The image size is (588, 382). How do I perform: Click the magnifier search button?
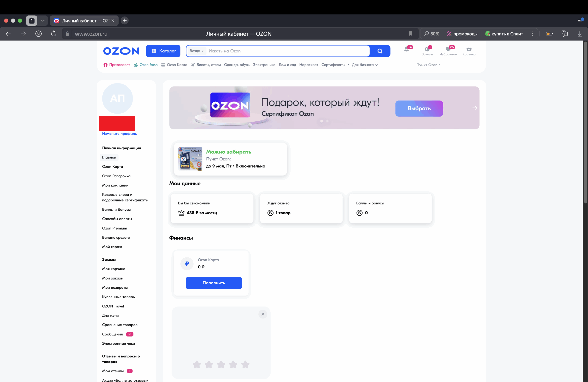pos(380,51)
